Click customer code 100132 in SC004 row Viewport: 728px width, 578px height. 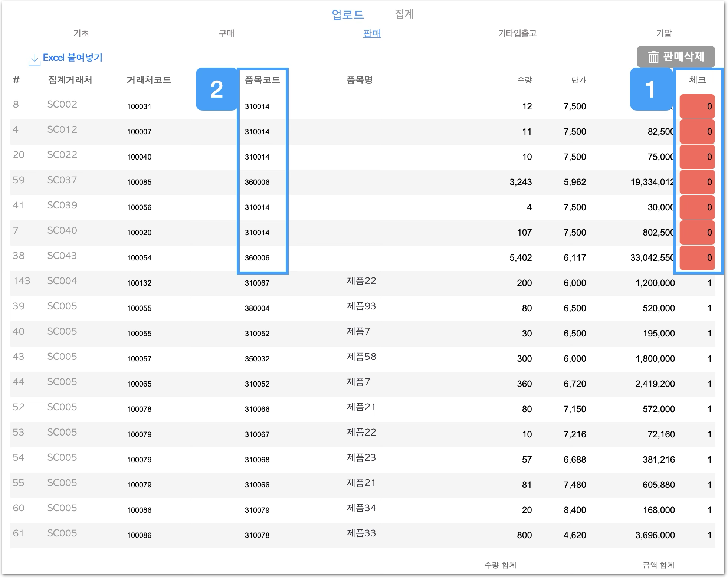tap(139, 283)
